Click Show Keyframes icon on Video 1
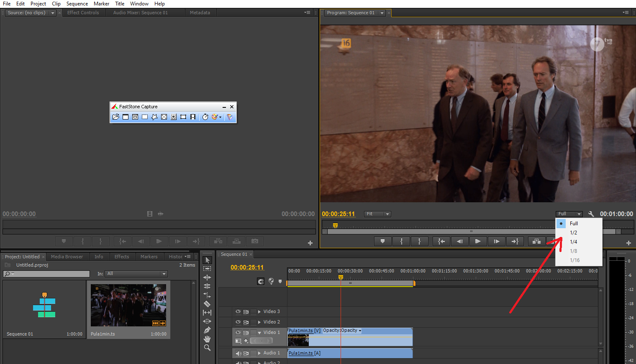 pyautogui.click(x=246, y=341)
